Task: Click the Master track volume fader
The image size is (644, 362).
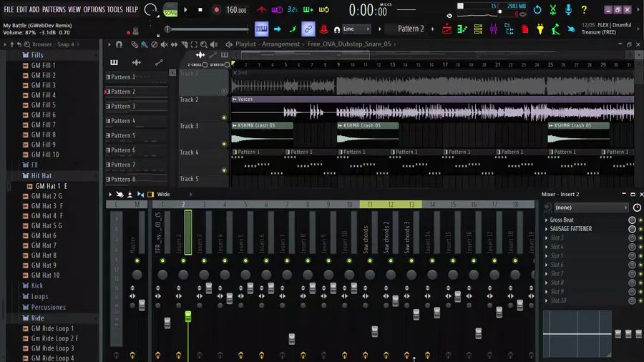Action: [142, 305]
